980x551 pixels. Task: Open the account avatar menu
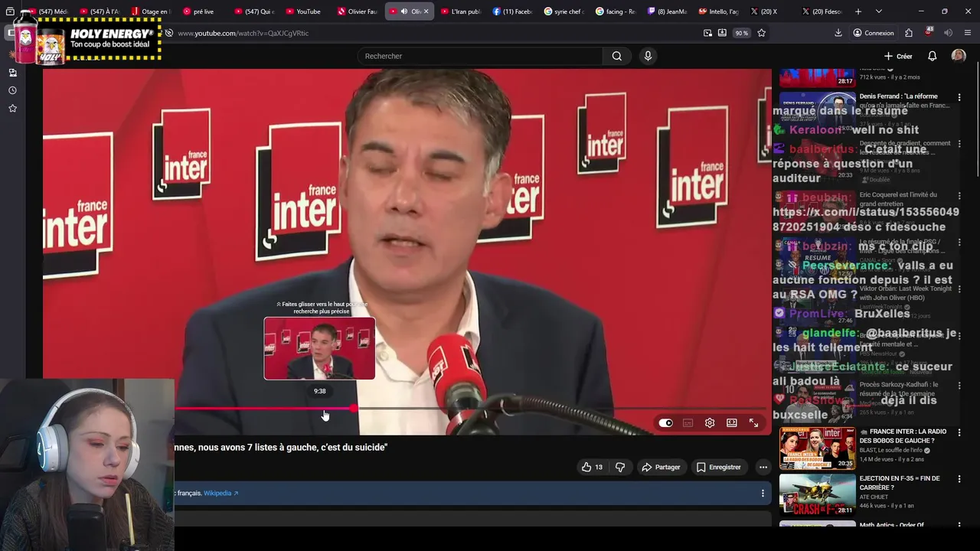pyautogui.click(x=959, y=56)
